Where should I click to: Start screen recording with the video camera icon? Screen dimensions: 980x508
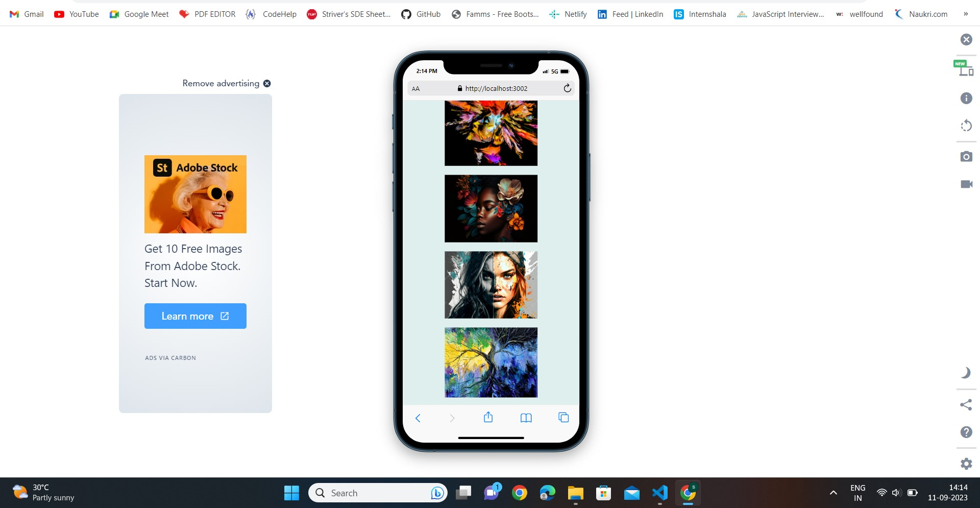point(966,184)
